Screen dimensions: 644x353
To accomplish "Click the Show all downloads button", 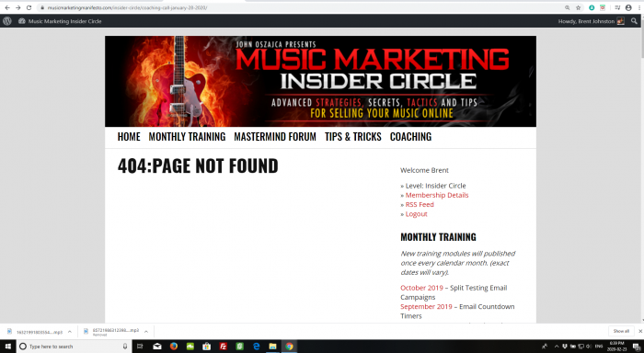I will 621,331.
